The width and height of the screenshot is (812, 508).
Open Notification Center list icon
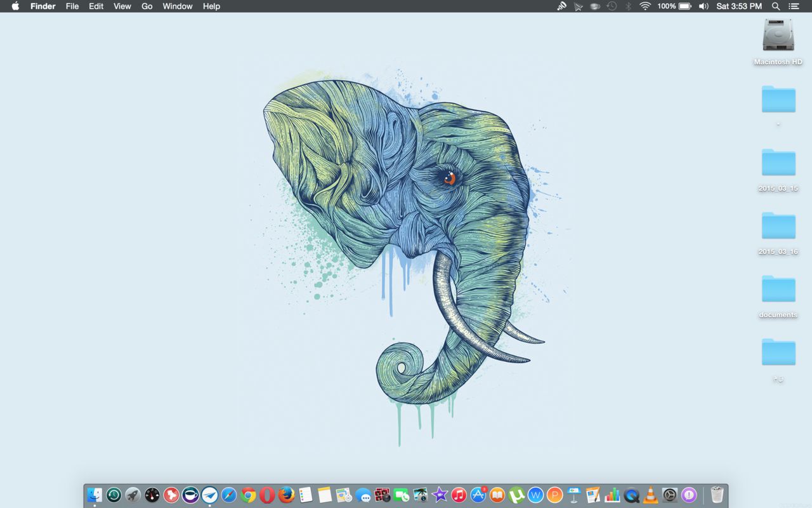coord(794,6)
